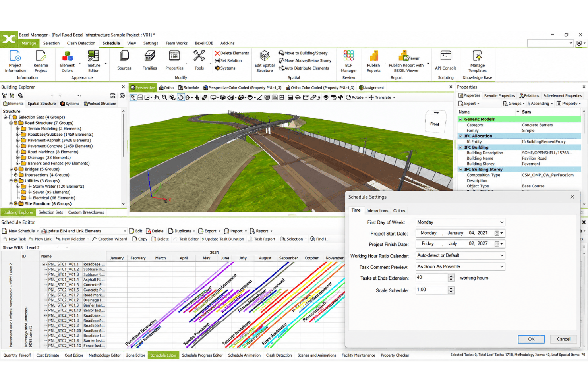This screenshot has height=392, width=588.
Task: Click the Front face of the view cube
Action: click(435, 124)
